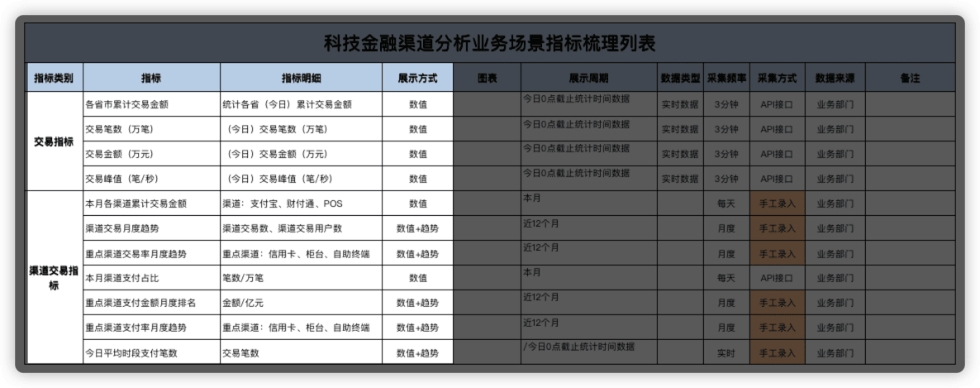The height and width of the screenshot is (388, 980).
Task: Click 每天 in 本月各渠道累计交易金额 row
Action: [726, 204]
